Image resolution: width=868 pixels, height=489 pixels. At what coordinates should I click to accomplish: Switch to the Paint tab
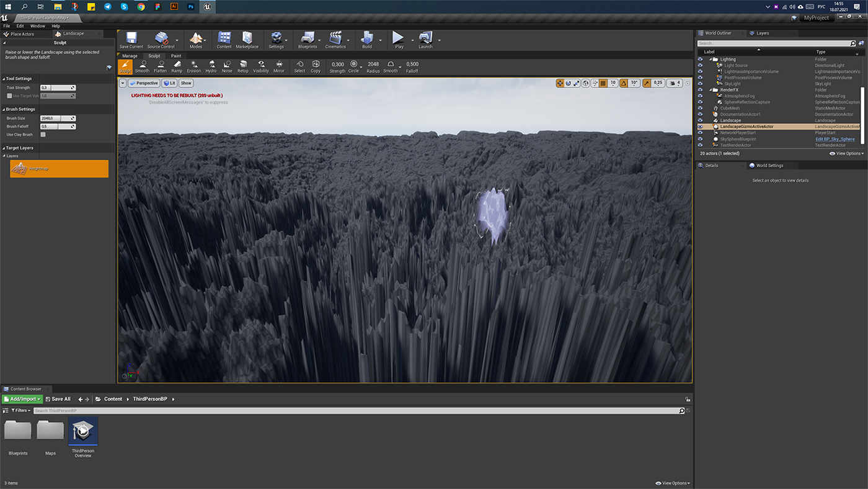[x=176, y=56]
